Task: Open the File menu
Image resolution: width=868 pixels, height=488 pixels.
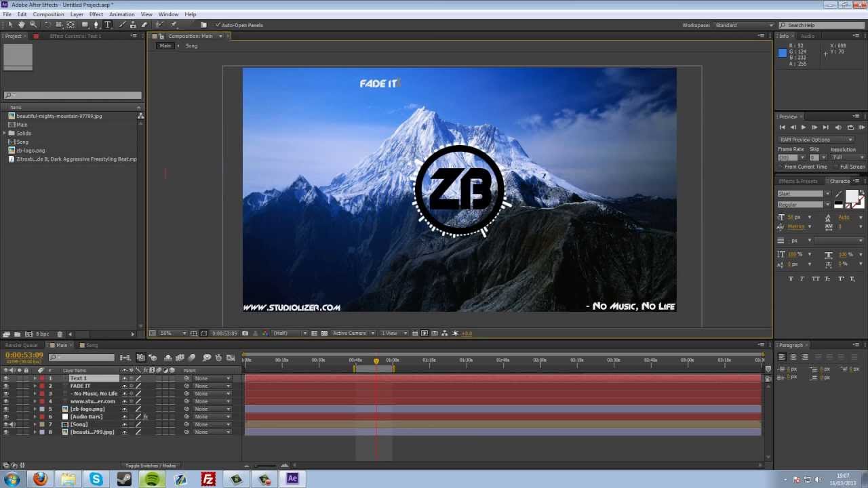Action: tap(7, 14)
